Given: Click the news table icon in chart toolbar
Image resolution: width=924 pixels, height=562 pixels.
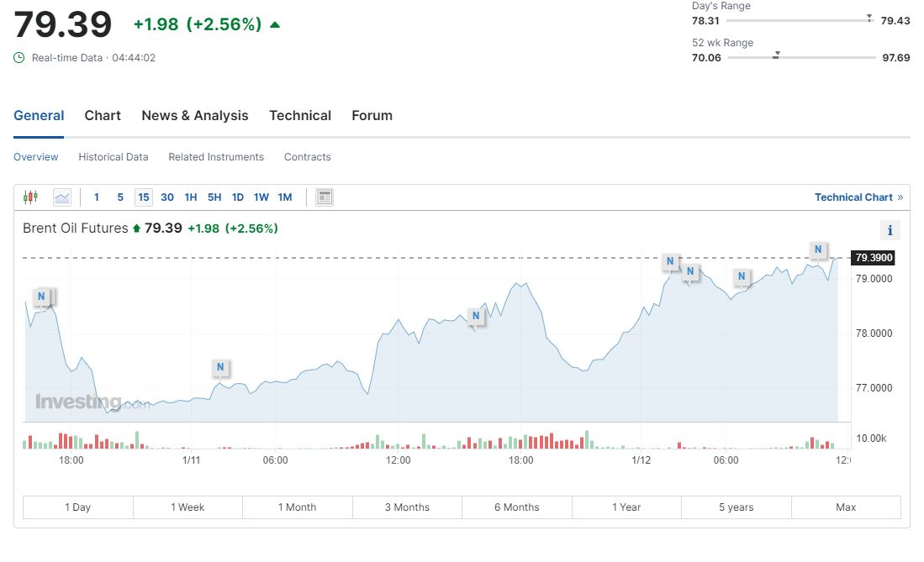Looking at the screenshot, I should [x=325, y=197].
